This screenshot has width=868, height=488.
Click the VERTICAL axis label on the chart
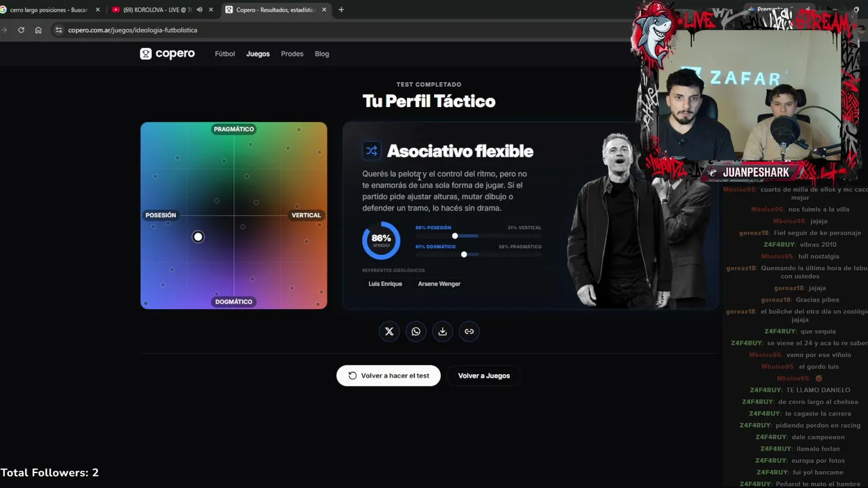click(307, 215)
